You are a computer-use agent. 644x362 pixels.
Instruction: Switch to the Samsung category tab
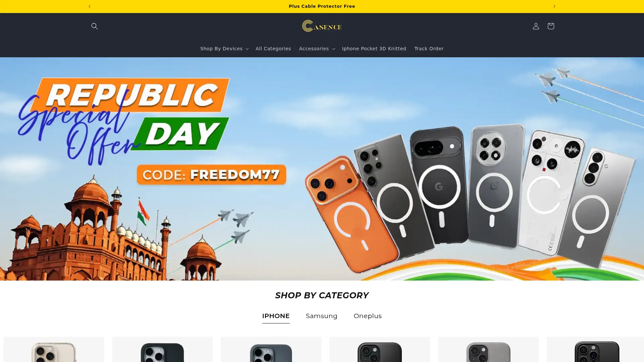[321, 316]
